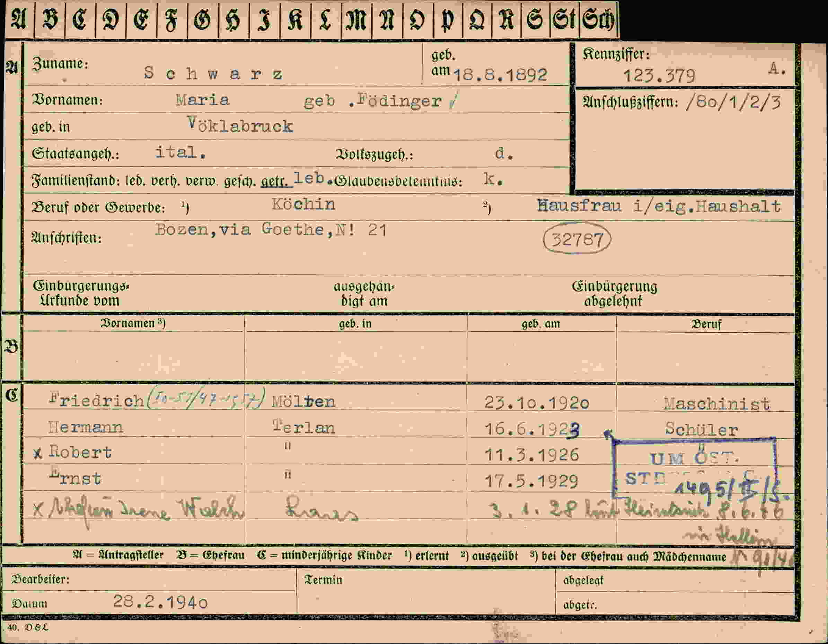Select the date 11.3.1926
This screenshot has width=828, height=644.
click(531, 455)
